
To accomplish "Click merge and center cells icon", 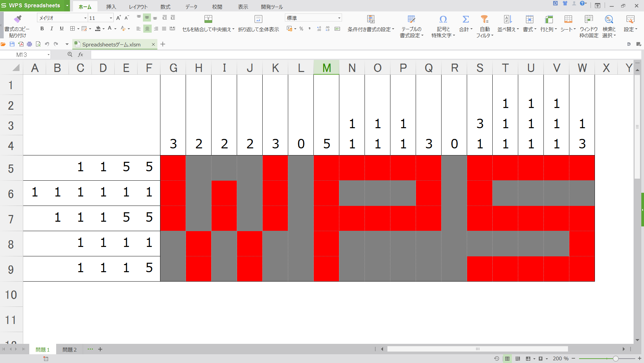I will click(x=208, y=19).
